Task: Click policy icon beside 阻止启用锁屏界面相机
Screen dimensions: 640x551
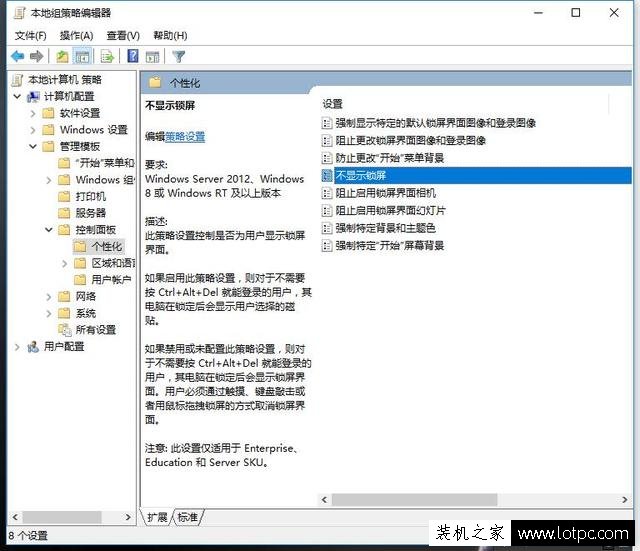Action: 327,193
